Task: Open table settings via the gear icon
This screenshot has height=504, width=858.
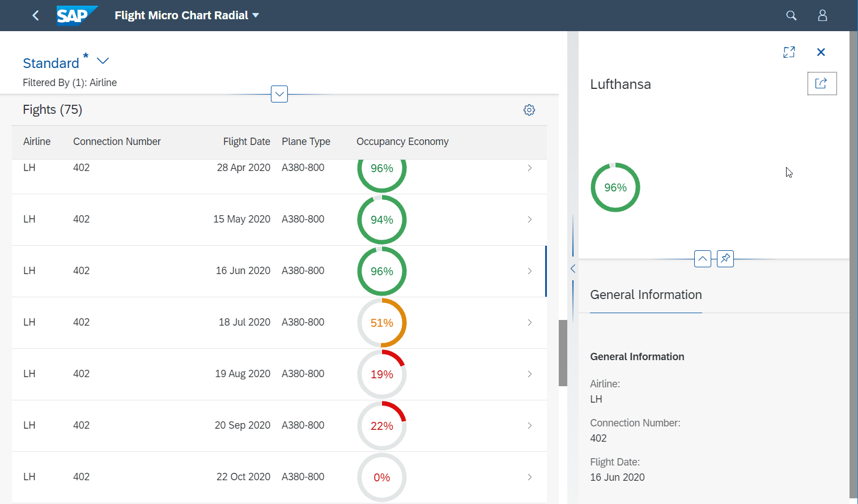Action: [x=529, y=109]
